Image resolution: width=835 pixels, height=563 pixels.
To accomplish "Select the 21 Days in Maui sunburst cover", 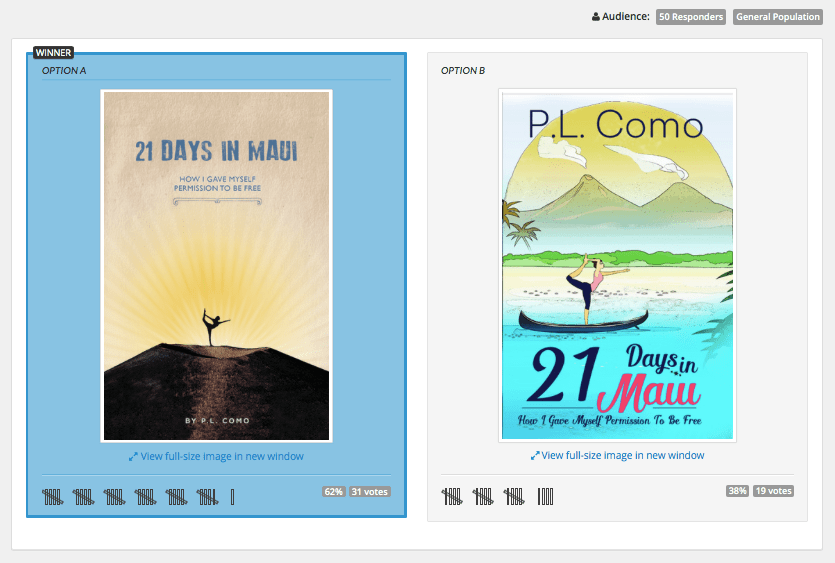I will (216, 266).
